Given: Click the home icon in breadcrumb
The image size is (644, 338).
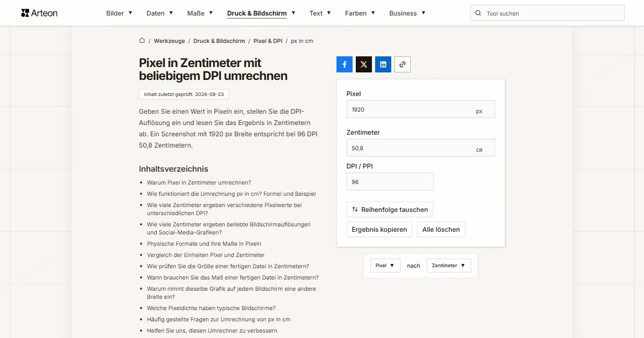Looking at the screenshot, I should tap(142, 41).
